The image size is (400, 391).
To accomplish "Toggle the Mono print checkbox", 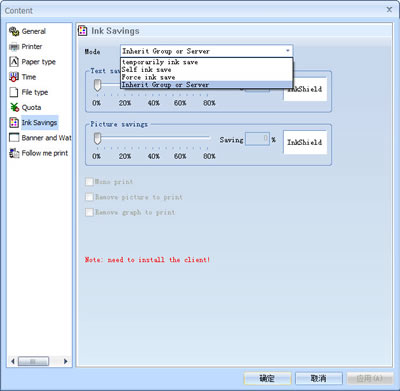I will pyautogui.click(x=89, y=182).
